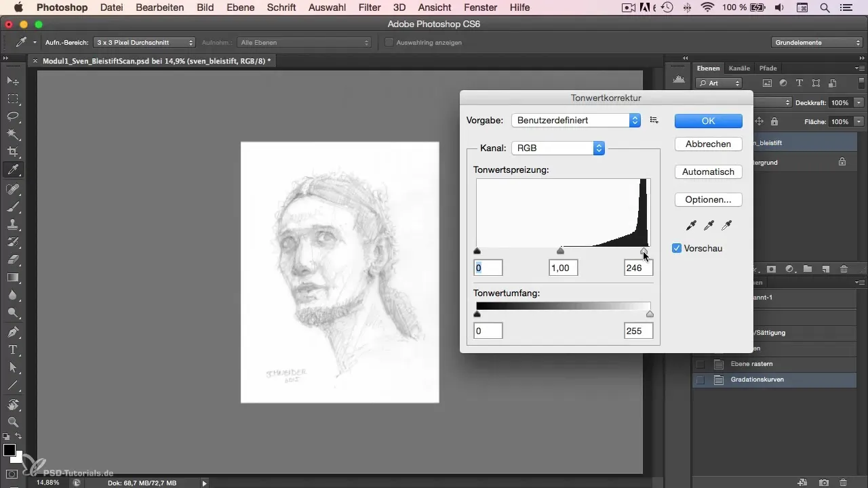
Task: Open the Aufn.-Bereich dropdown
Action: tap(144, 42)
